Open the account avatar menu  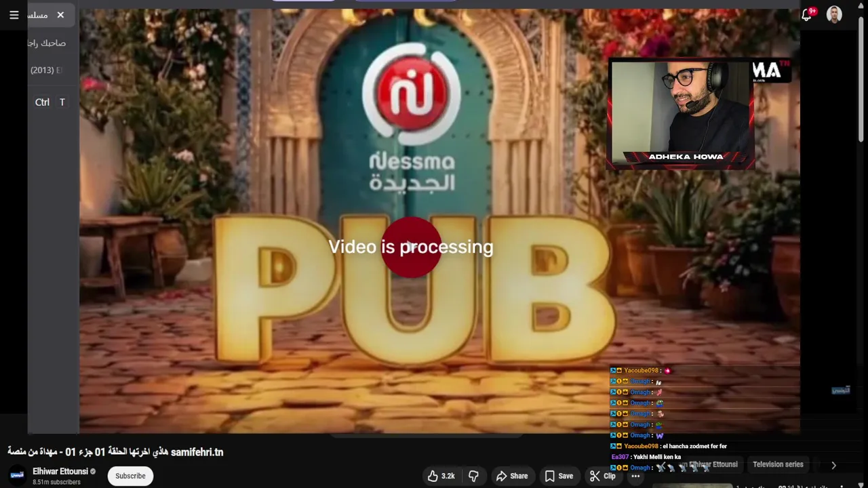835,14
